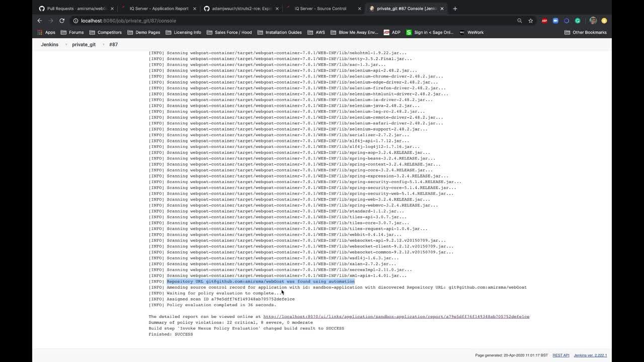Open the detailed policy report URL link
The height and width of the screenshot is (362, 644).
[396, 317]
